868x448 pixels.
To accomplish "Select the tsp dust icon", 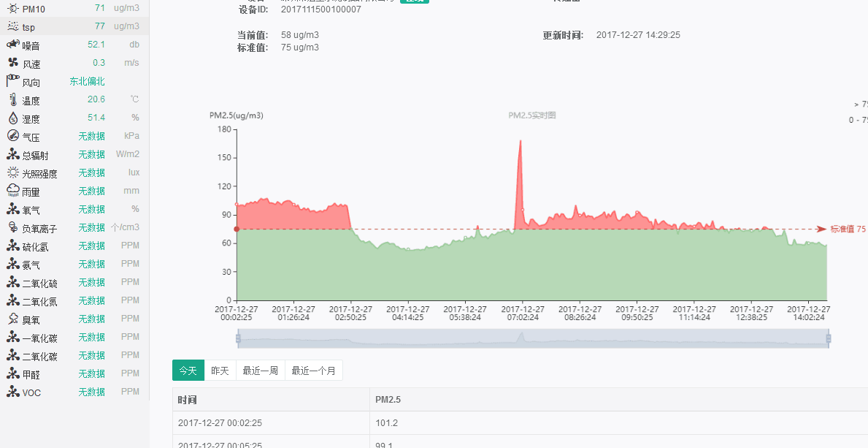I will pos(12,26).
